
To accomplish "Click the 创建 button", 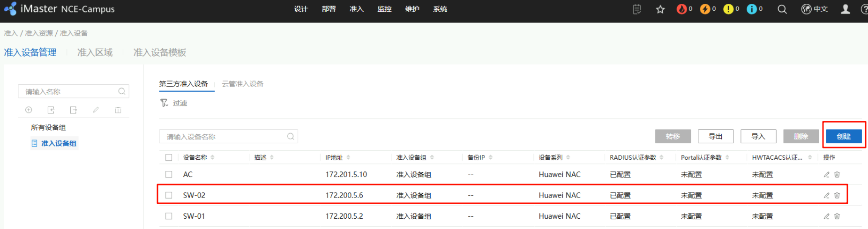I will coord(844,136).
